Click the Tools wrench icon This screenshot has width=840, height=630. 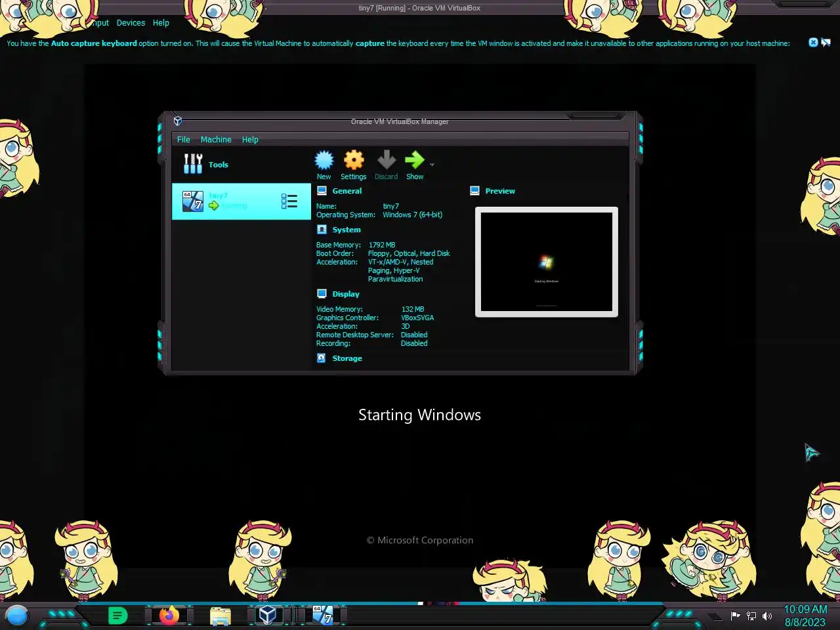point(193,164)
